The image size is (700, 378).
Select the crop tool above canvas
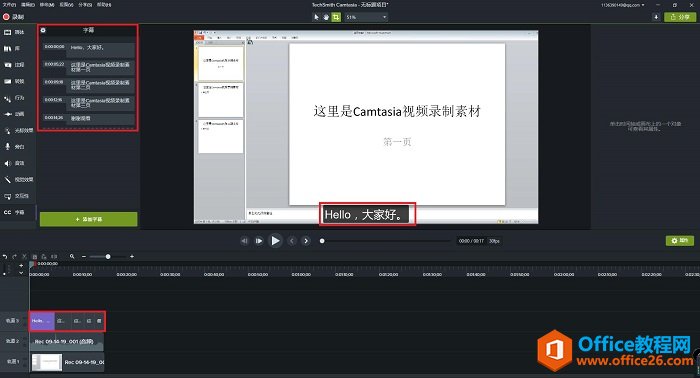pos(336,17)
